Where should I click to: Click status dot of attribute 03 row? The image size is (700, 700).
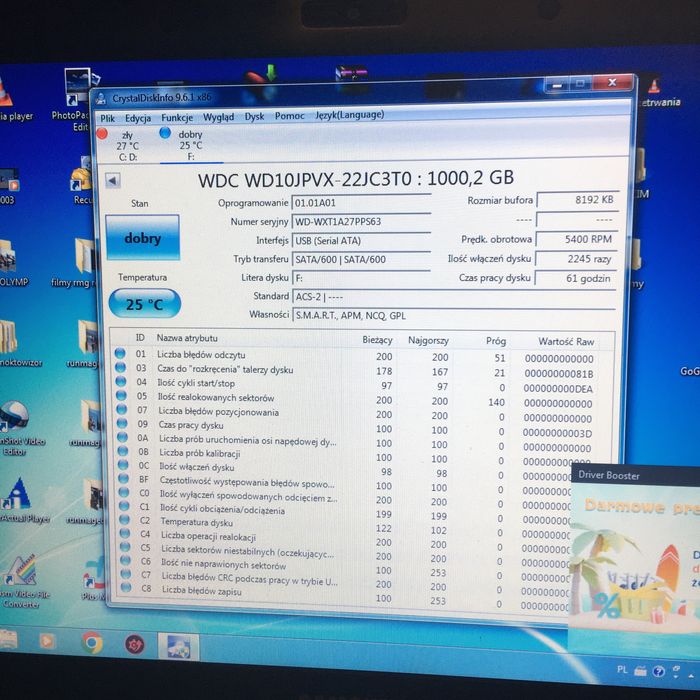coord(120,367)
